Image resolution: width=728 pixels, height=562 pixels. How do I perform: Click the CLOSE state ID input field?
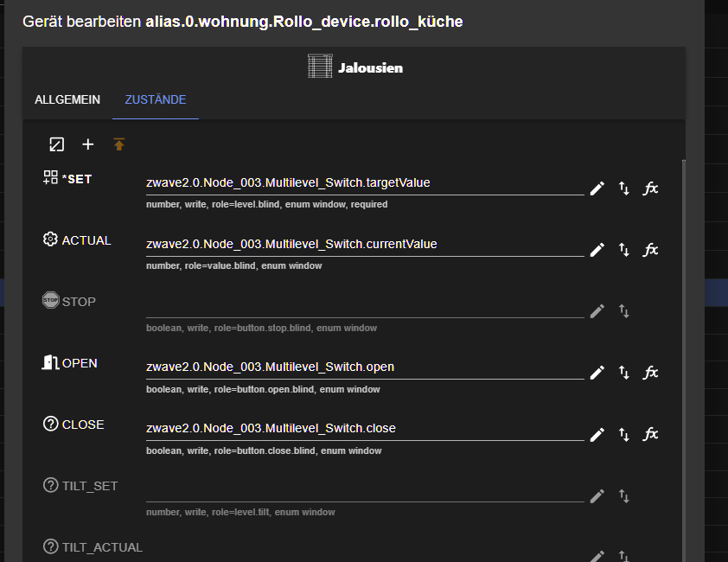[x=365, y=429]
